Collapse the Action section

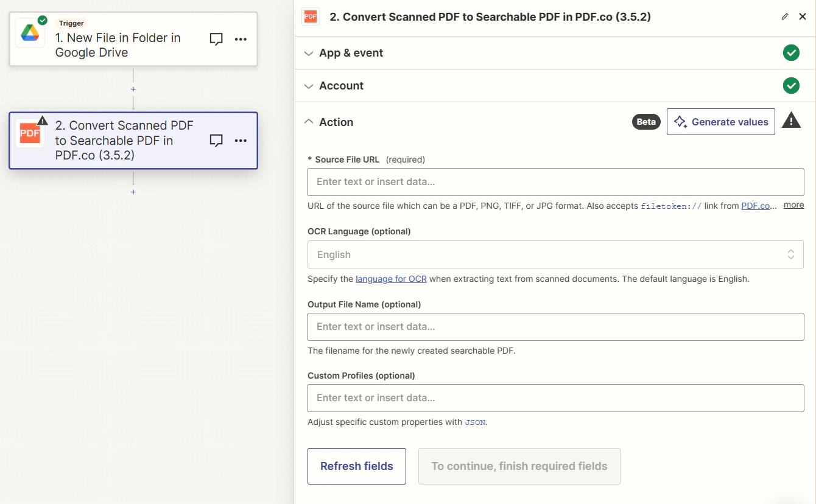click(x=309, y=122)
